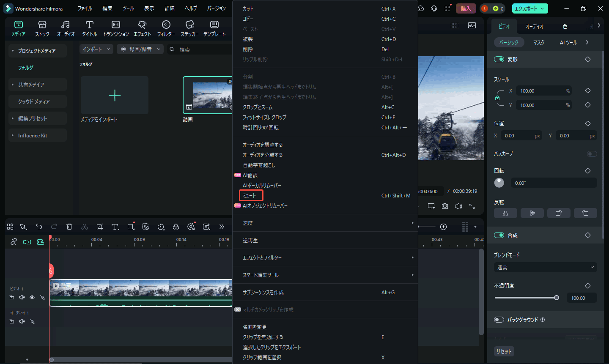This screenshot has width=609, height=364.
Task: Collapse the プロジェクトメディア tree section
Action: tap(13, 51)
